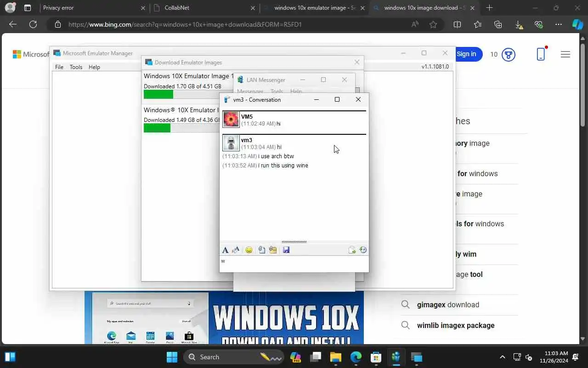This screenshot has width=588, height=368.
Task: Open browser essentials heart icon
Action: (x=539, y=24)
